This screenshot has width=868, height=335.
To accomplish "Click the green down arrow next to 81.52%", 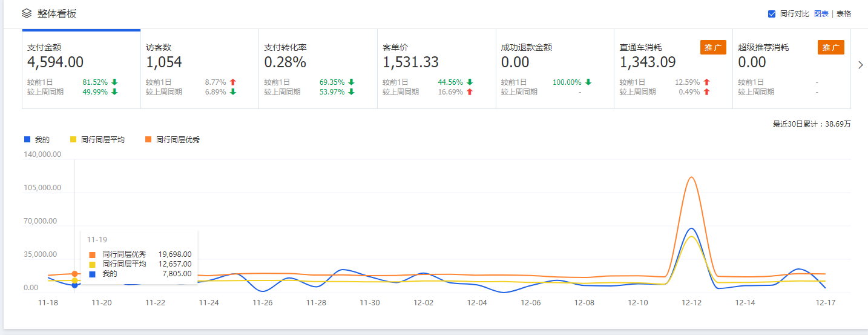I will (x=114, y=82).
